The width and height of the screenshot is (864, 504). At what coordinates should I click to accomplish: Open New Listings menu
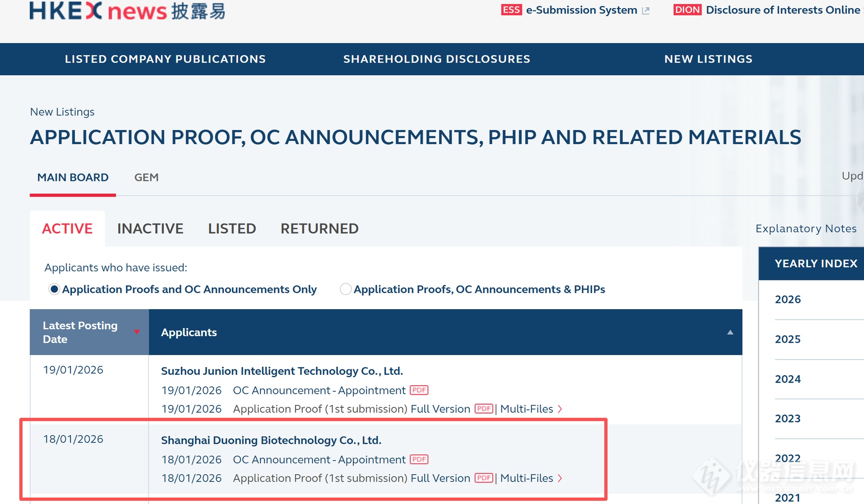tap(708, 59)
